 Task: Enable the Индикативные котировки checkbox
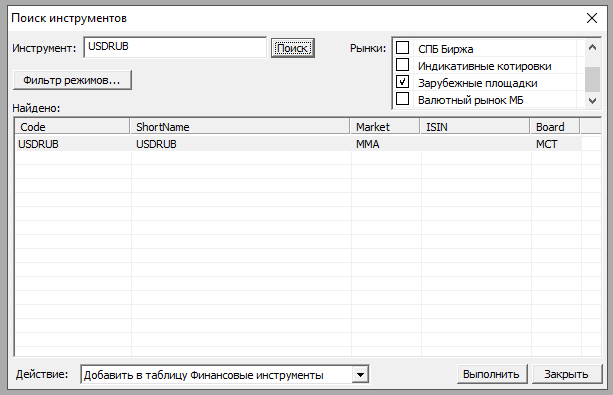click(403, 65)
